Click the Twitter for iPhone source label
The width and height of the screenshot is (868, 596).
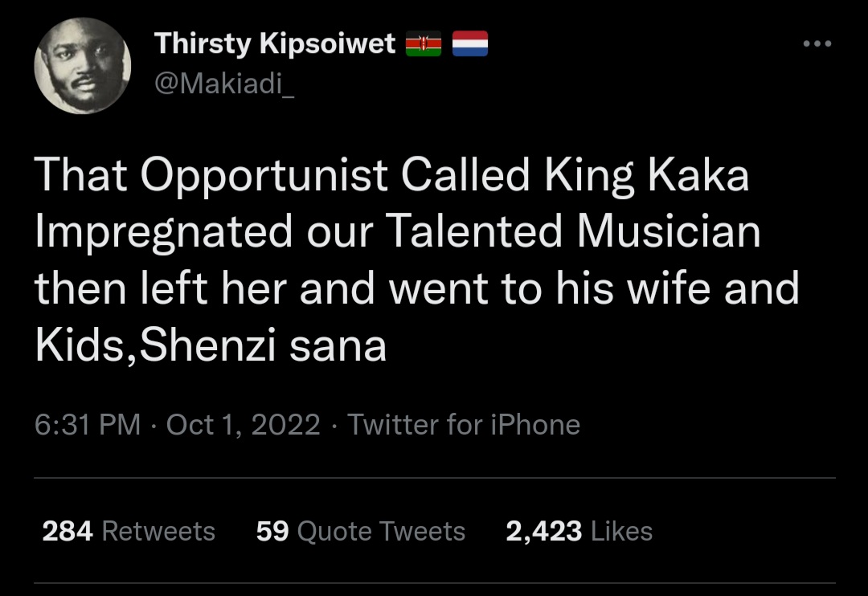pyautogui.click(x=464, y=425)
